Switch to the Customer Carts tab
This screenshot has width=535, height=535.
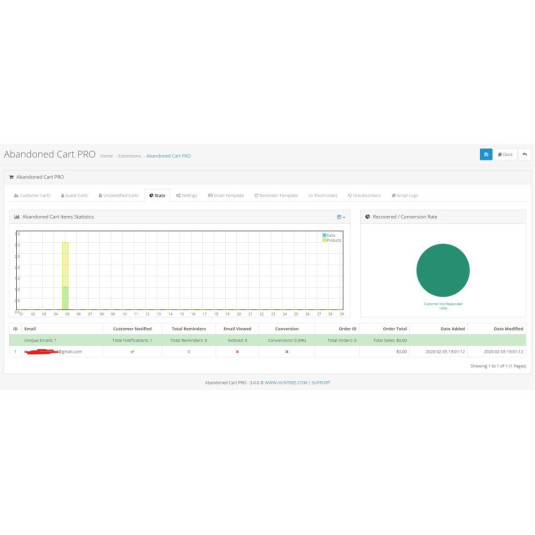click(x=32, y=196)
